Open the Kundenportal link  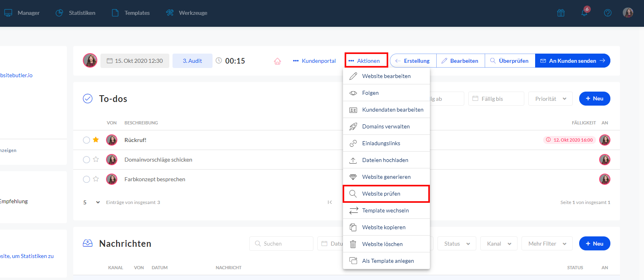click(x=314, y=61)
